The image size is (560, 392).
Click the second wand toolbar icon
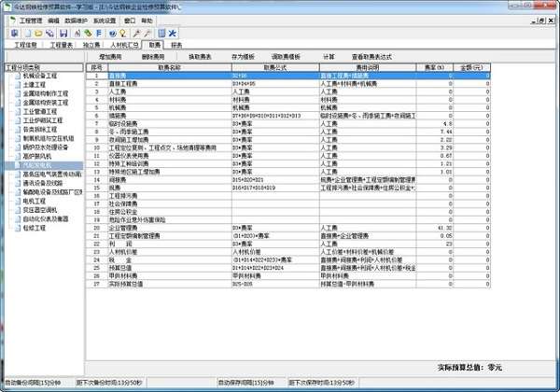click(147, 34)
